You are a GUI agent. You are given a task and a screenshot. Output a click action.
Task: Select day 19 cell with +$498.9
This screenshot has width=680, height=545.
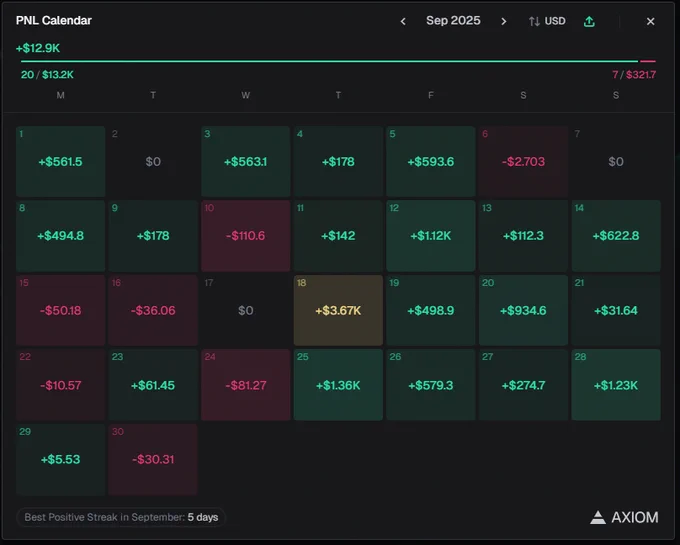click(x=431, y=310)
